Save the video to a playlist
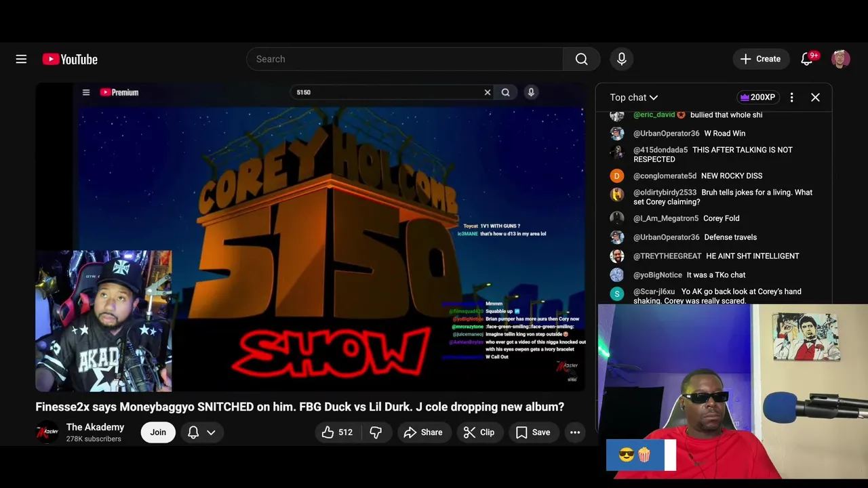868x488 pixels. point(533,432)
